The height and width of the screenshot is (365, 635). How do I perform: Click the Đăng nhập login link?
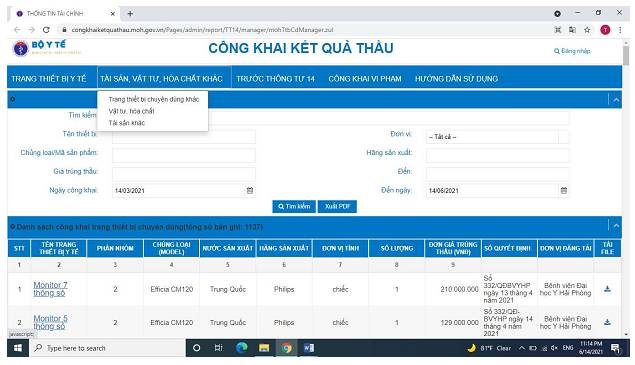tap(572, 51)
